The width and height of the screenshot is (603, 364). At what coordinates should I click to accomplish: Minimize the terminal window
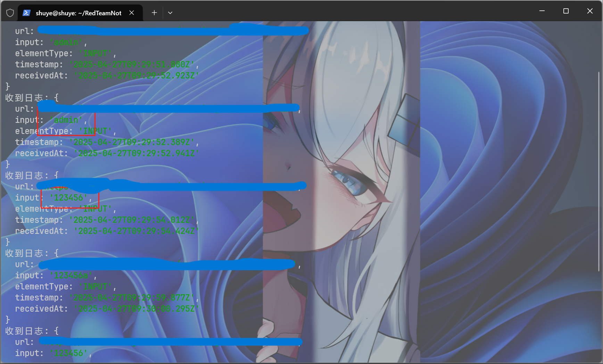[x=542, y=11]
